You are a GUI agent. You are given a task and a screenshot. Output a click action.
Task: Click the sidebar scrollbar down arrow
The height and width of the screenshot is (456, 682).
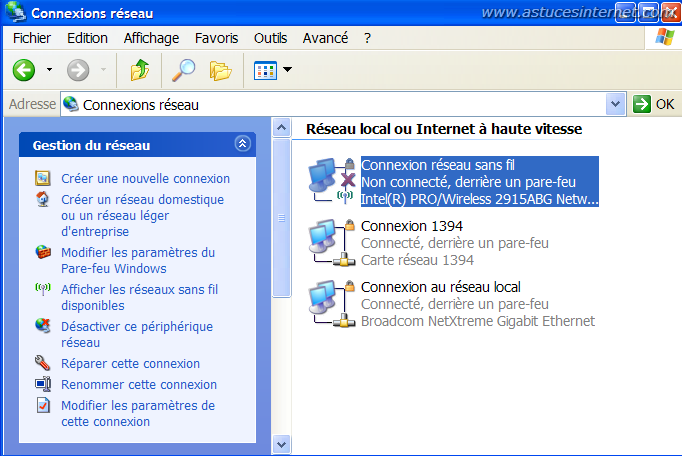[282, 444]
